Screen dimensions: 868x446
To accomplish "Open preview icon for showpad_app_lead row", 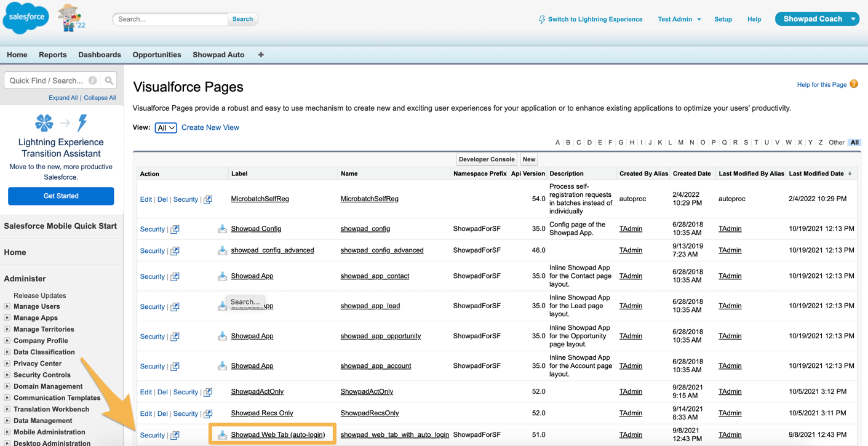I will pyautogui.click(x=175, y=306).
